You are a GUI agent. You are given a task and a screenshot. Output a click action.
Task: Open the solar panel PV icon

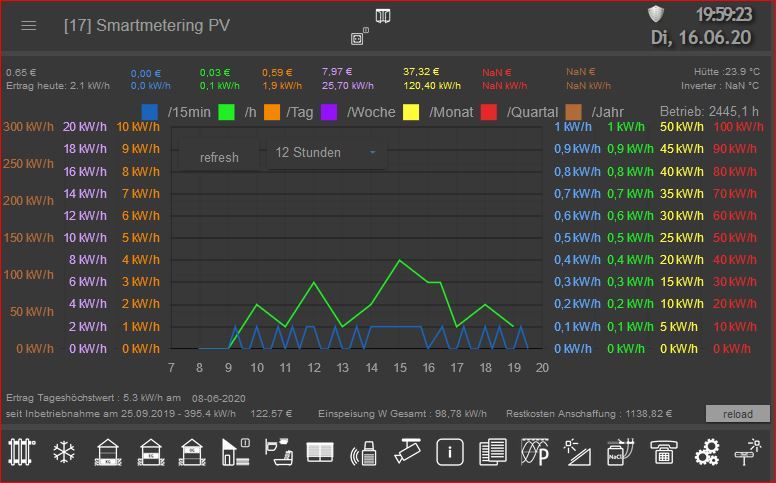[x=577, y=452]
